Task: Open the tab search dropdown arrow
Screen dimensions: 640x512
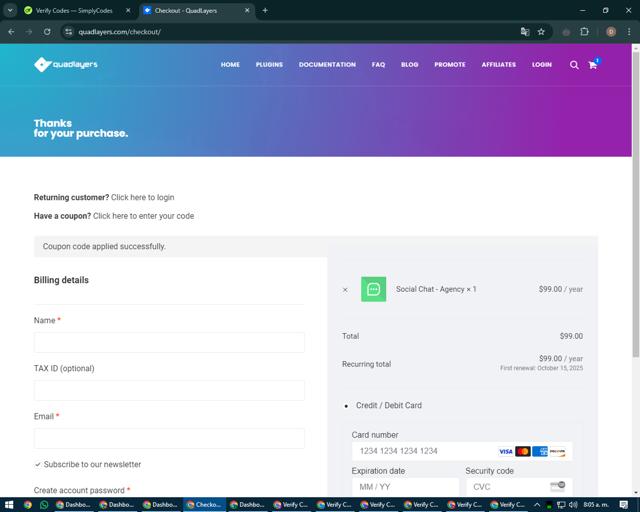Action: tap(10, 11)
